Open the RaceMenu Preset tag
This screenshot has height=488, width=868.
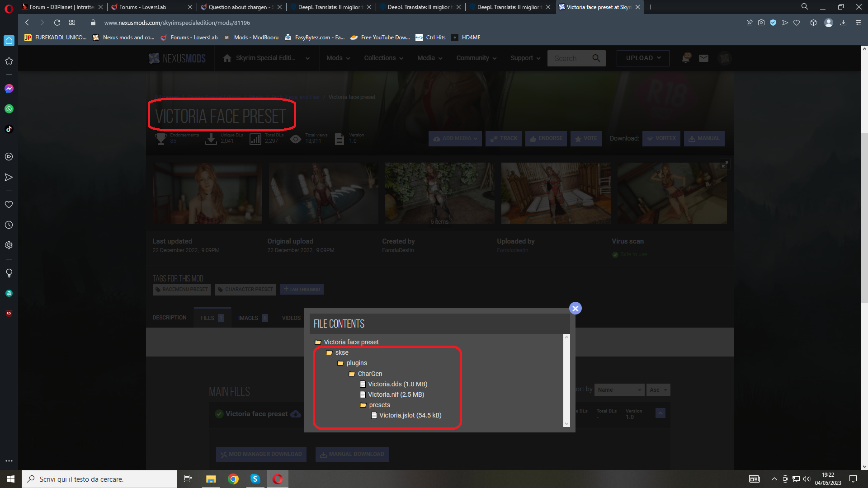182,290
